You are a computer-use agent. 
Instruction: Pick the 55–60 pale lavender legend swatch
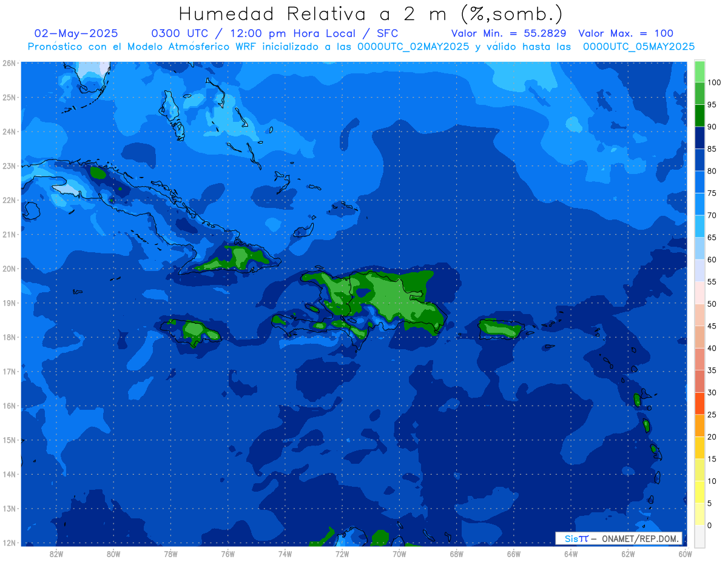[699, 271]
